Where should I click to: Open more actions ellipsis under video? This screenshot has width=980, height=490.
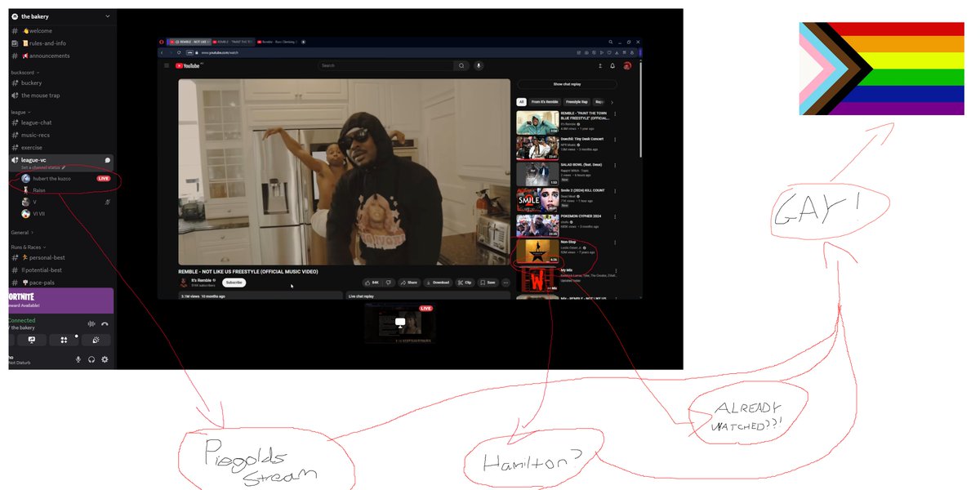coord(506,283)
